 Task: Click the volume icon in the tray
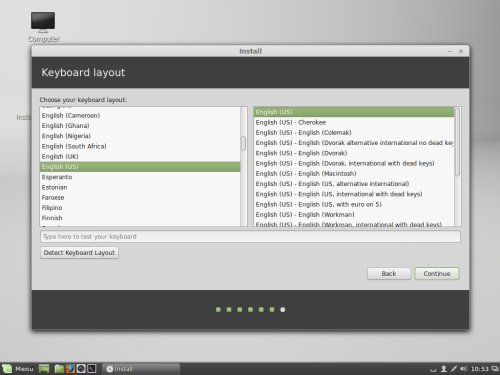coord(463,369)
